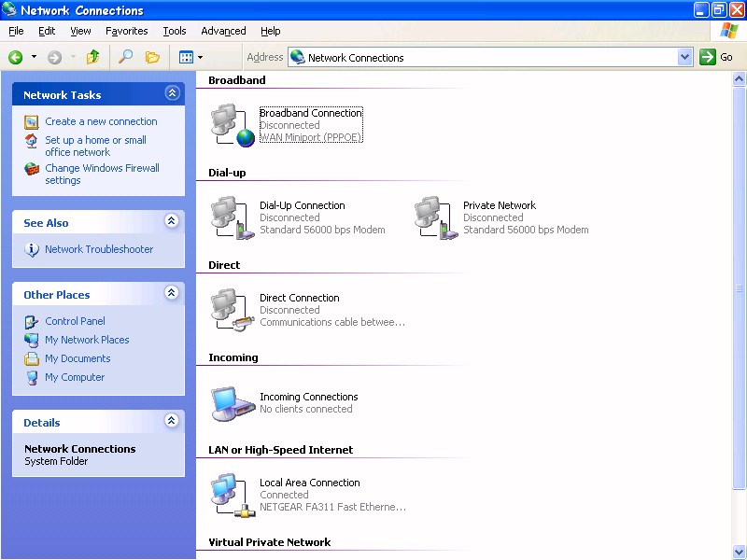Open the Advanced menu
The height and width of the screenshot is (560, 747).
click(x=222, y=31)
